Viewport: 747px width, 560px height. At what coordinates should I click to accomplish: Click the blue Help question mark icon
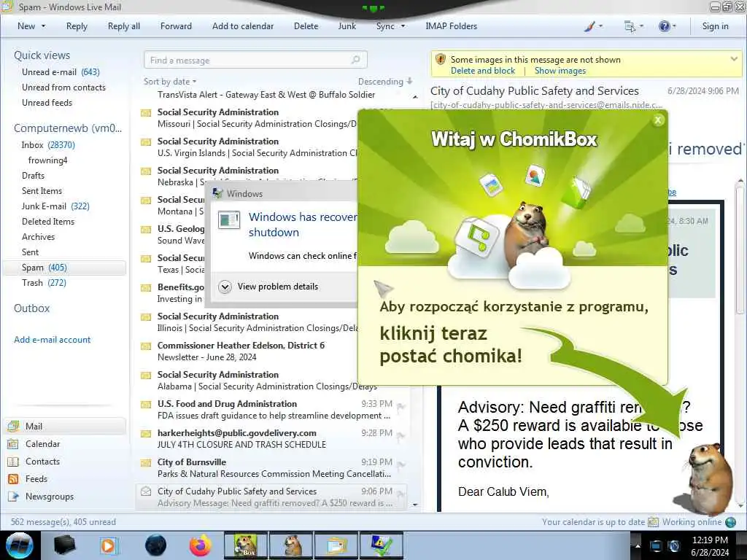(664, 26)
